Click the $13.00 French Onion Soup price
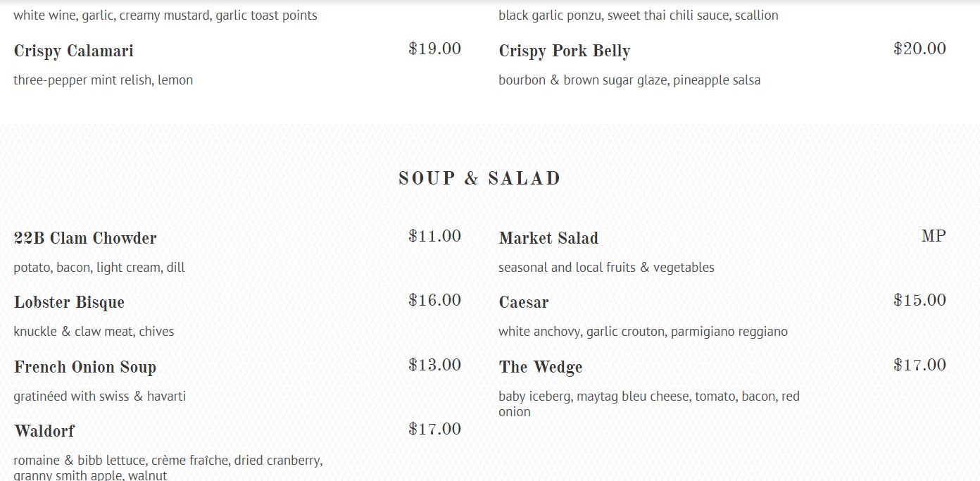Screen dimensions: 980x481 [434, 365]
